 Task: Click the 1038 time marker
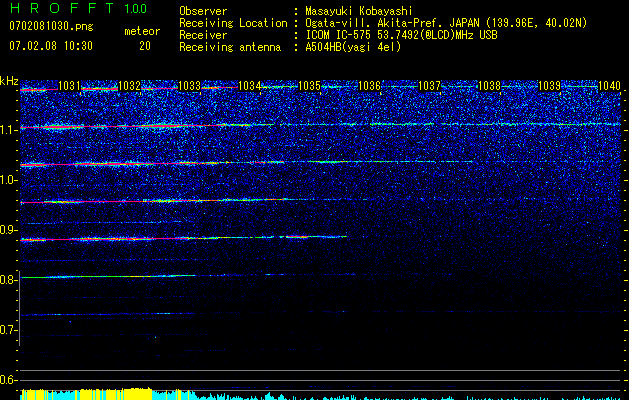(x=489, y=86)
